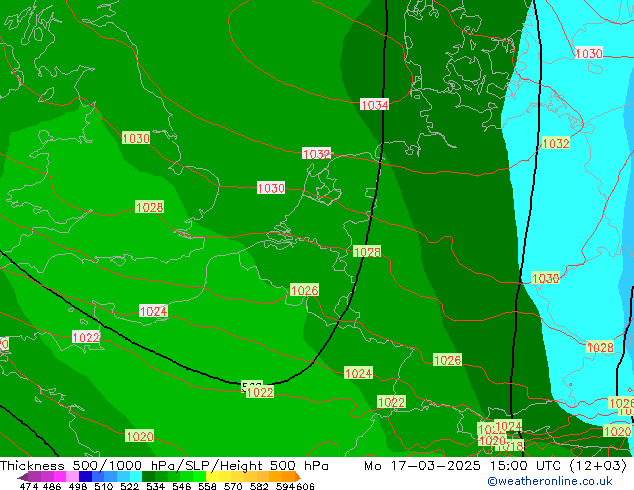Click the legend value 558
Image resolution: width=634 pixels, height=490 pixels.
click(207, 486)
